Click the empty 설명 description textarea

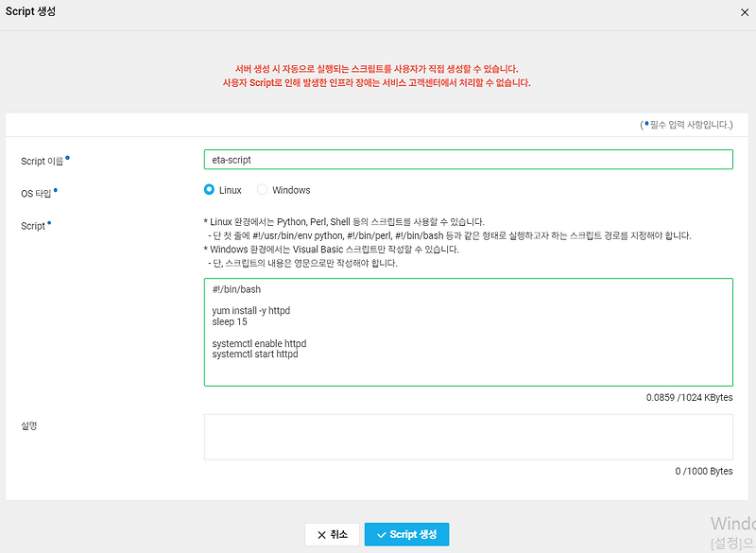(x=468, y=436)
